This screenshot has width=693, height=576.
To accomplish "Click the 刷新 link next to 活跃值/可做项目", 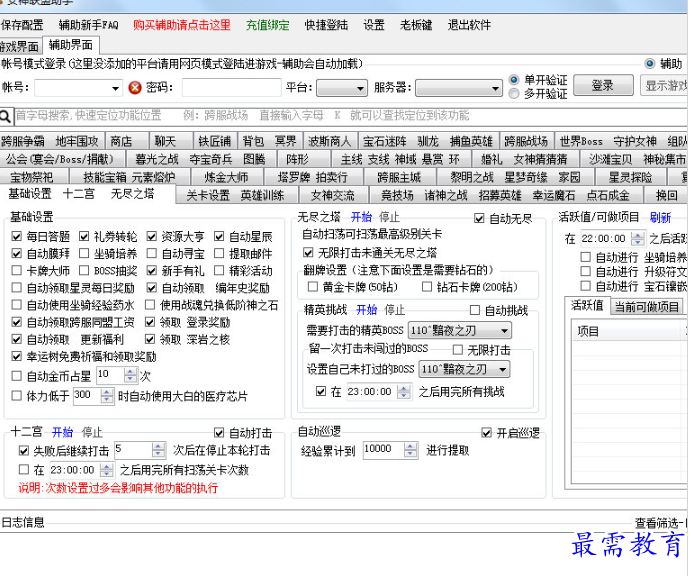I will 660,217.
